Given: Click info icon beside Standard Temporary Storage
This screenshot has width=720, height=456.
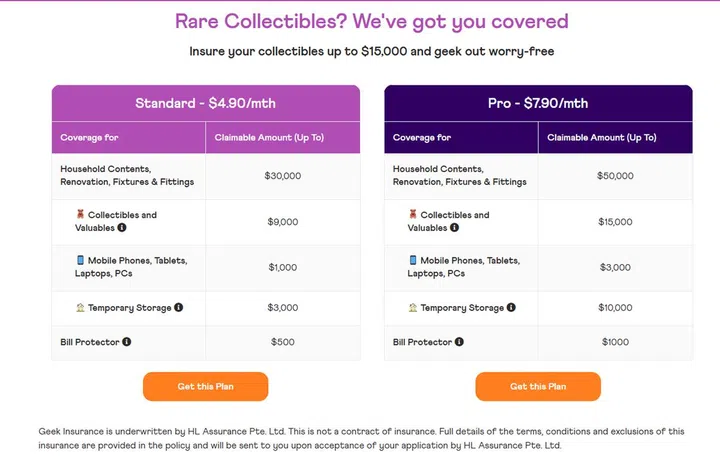Looking at the screenshot, I should point(179,308).
